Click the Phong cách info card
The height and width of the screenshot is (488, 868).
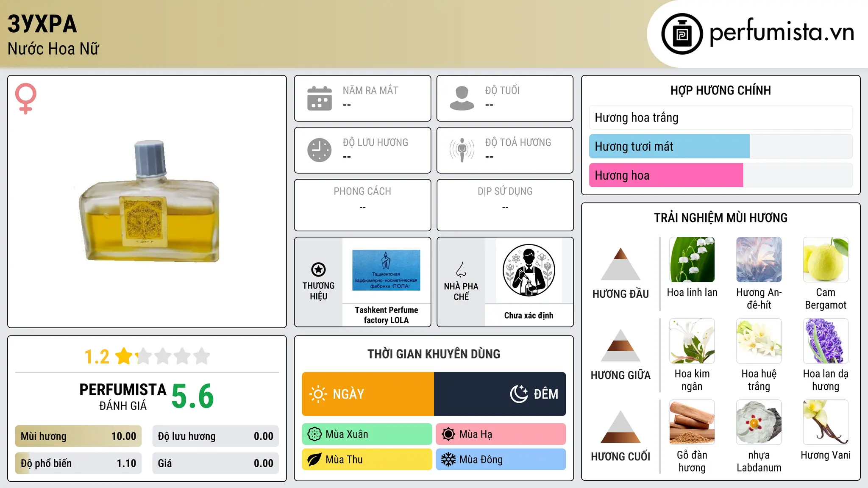362,205
